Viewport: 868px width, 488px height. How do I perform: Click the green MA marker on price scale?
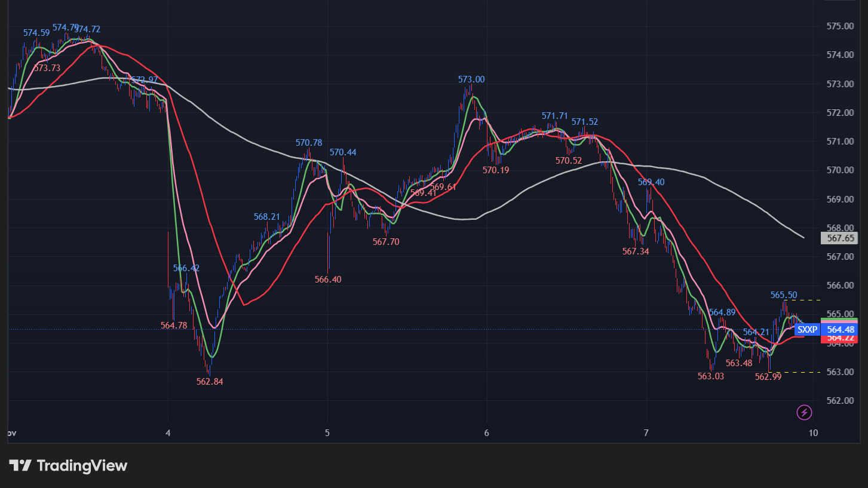tap(839, 318)
